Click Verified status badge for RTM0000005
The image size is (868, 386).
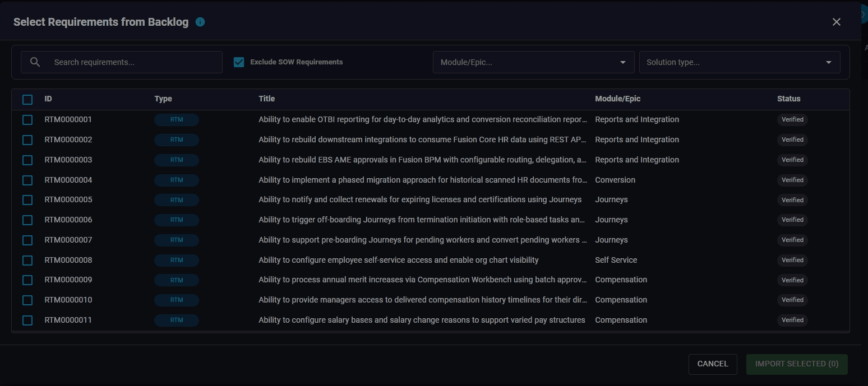tap(792, 200)
